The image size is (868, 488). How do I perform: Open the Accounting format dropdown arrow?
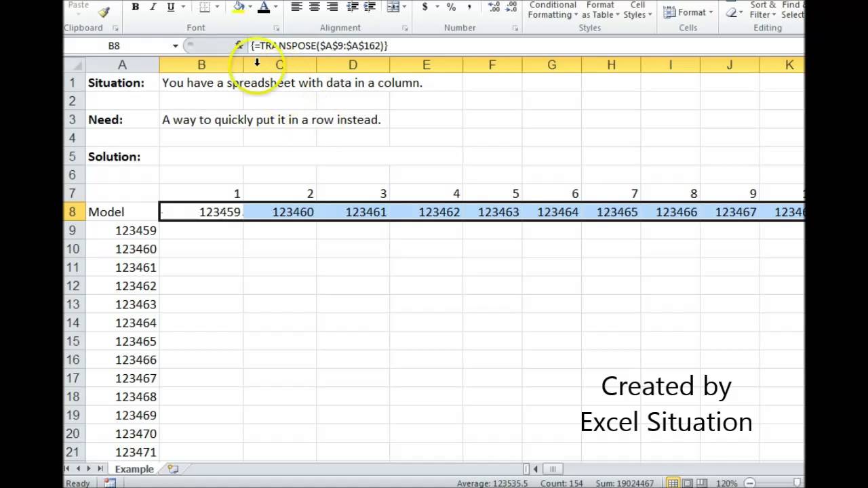click(436, 7)
